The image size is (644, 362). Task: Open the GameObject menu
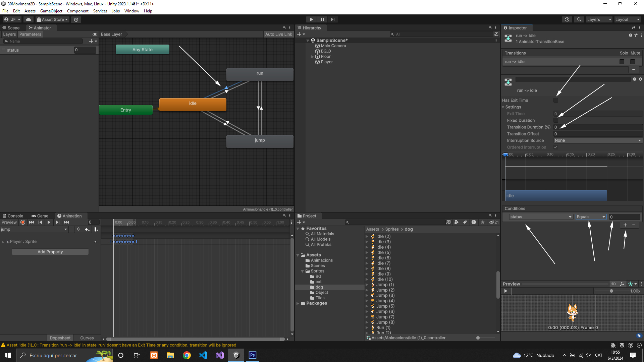coord(51,11)
